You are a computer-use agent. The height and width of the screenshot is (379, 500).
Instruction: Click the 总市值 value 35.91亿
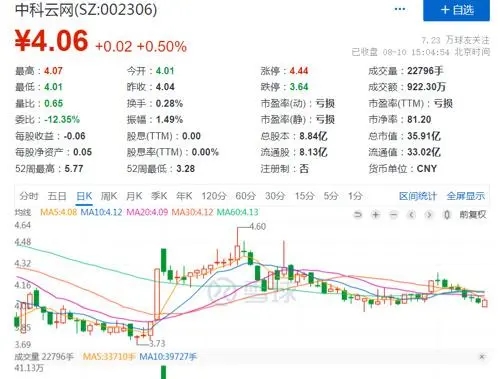[424, 136]
